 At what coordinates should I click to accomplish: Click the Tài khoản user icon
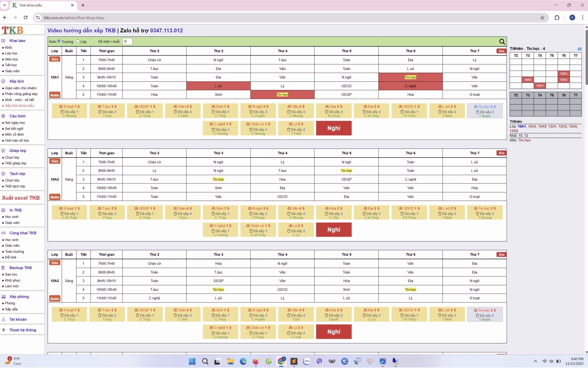(x=3, y=319)
